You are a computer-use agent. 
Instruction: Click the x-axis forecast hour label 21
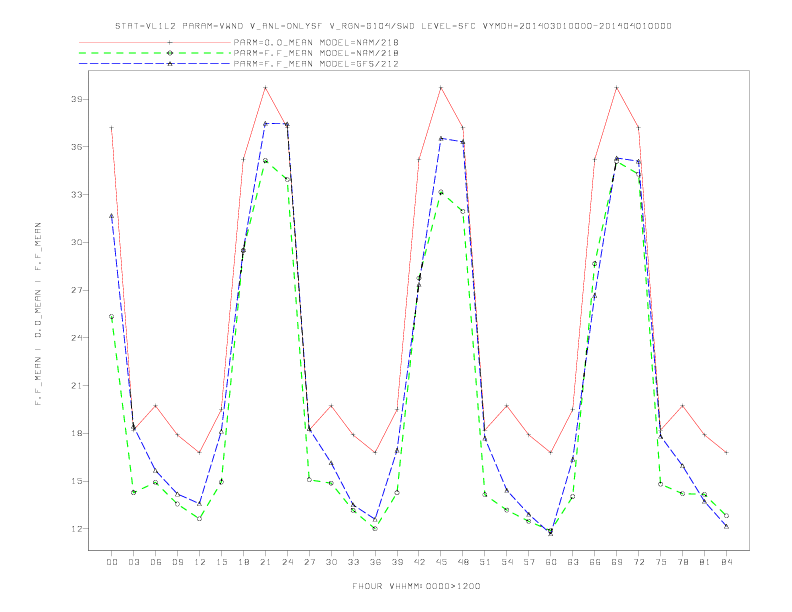(265, 562)
